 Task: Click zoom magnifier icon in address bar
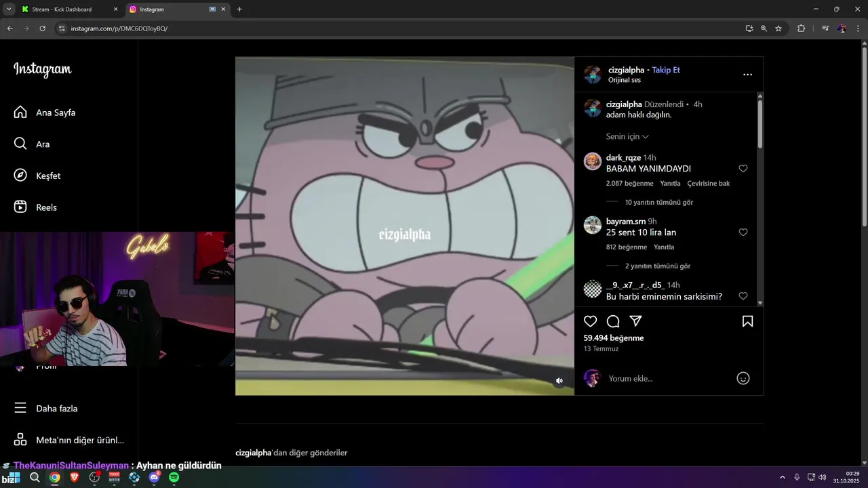click(764, 28)
